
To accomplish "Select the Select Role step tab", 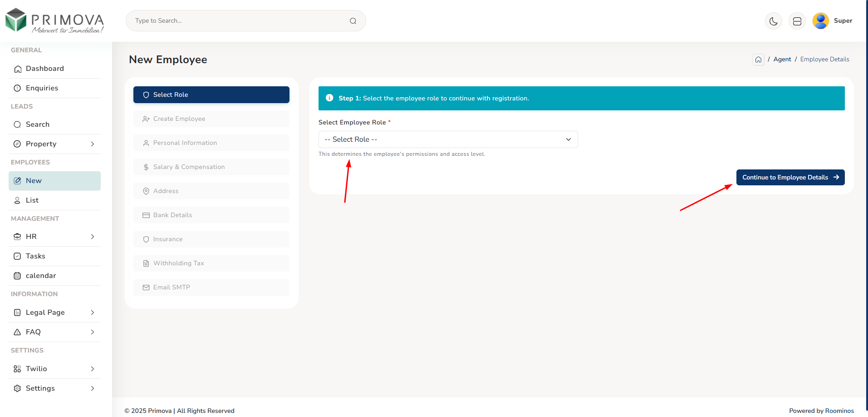I will (x=211, y=94).
